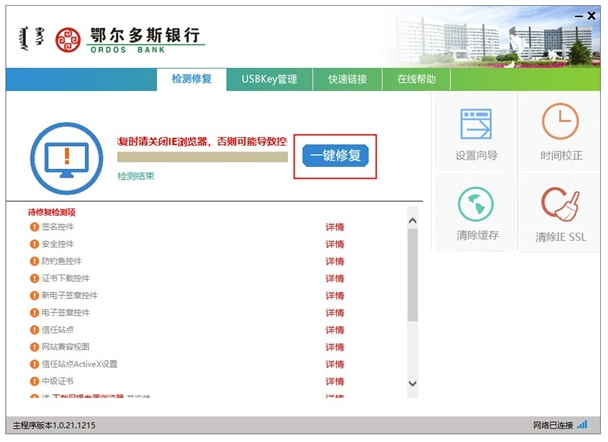Screen dimensions: 608x442
Task: Click the 清除缓存 globe icon
Action: click(x=475, y=204)
